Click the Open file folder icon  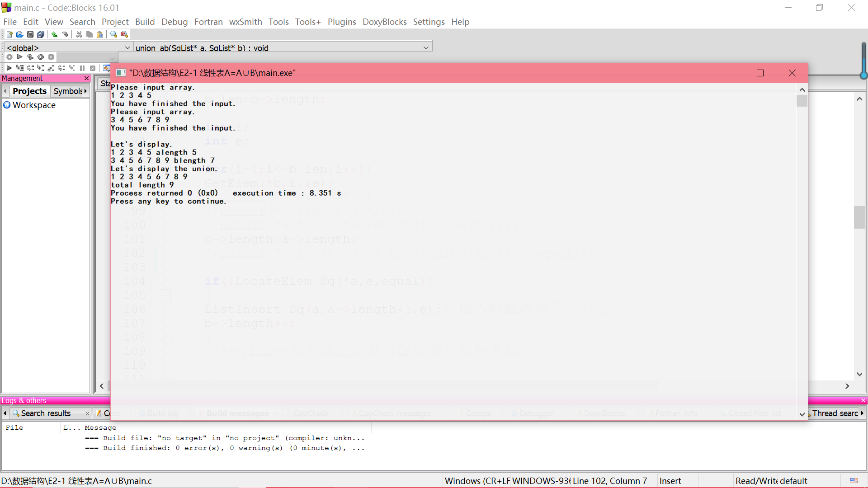(19, 34)
